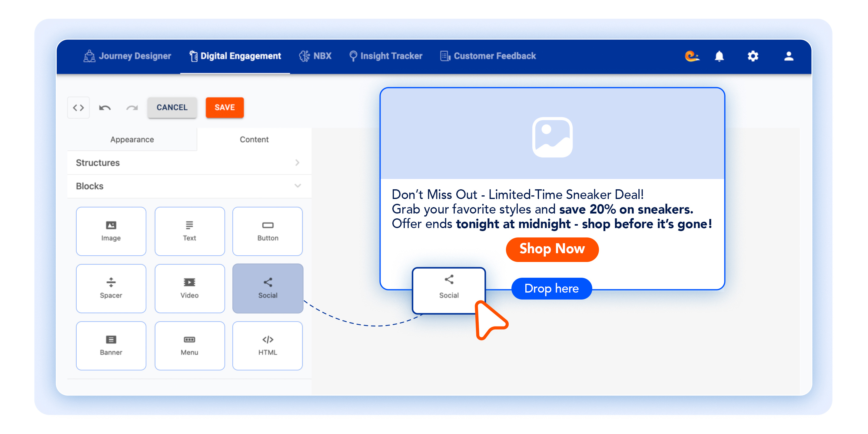Open the notifications bell

click(719, 56)
